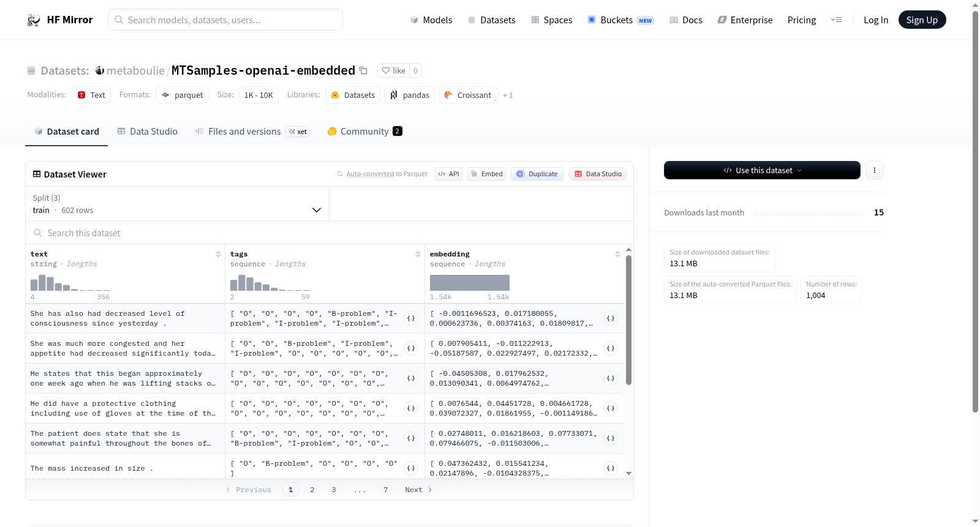Expand tags cell of 'protective clothing' row

coord(411,408)
